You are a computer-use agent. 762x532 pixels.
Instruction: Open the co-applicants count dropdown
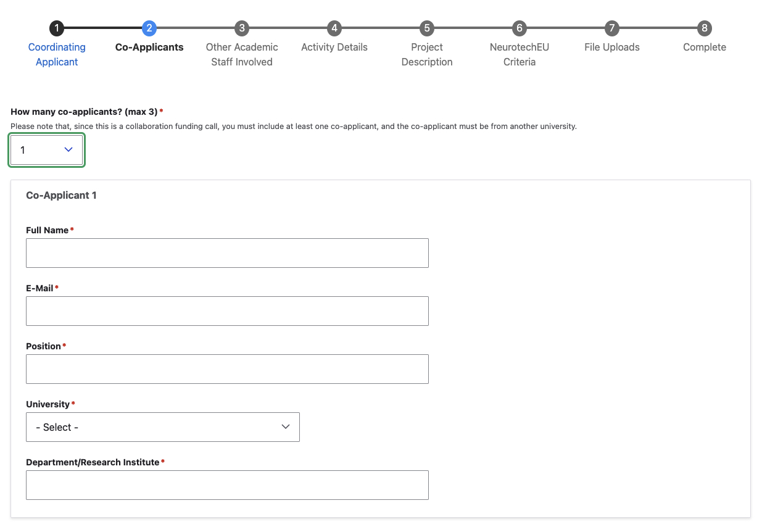pyautogui.click(x=47, y=150)
